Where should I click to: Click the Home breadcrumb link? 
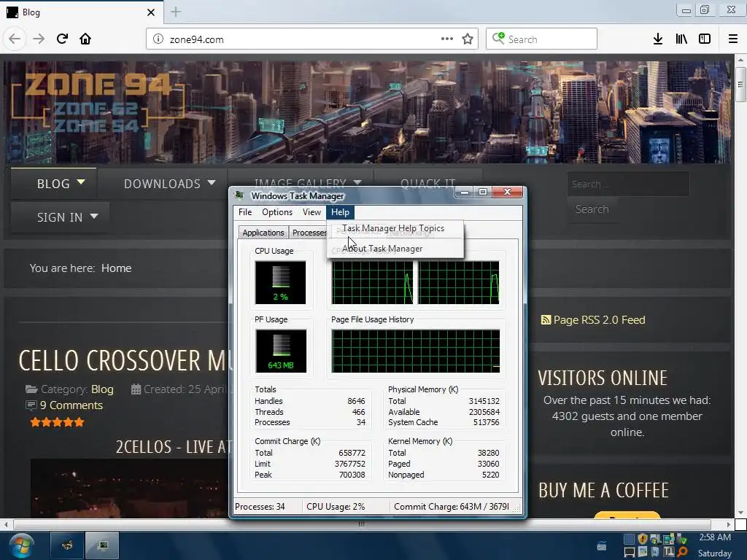(x=116, y=268)
